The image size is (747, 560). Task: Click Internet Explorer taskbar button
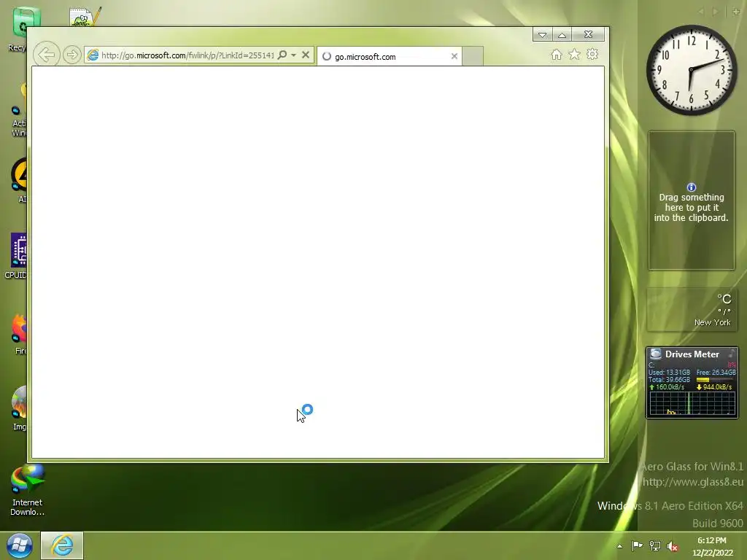tap(62, 545)
